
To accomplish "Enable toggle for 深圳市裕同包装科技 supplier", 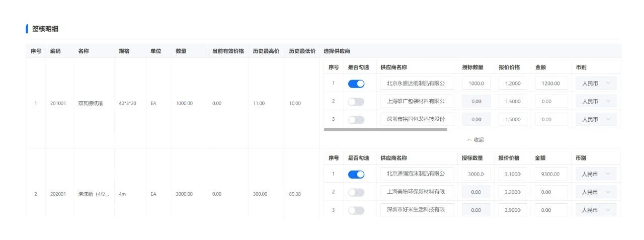I will coord(356,120).
